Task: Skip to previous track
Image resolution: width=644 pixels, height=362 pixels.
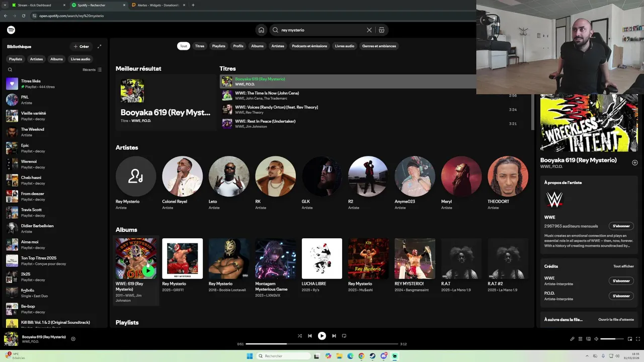Action: [310, 336]
